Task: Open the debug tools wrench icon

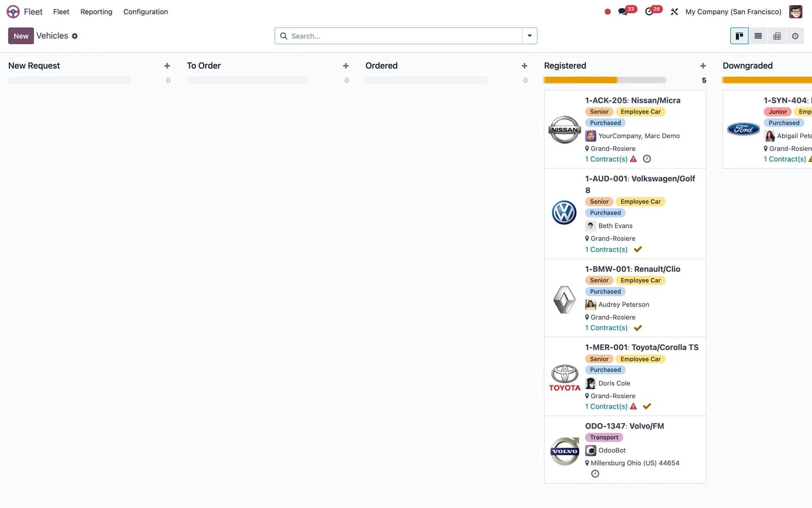Action: 674,12
